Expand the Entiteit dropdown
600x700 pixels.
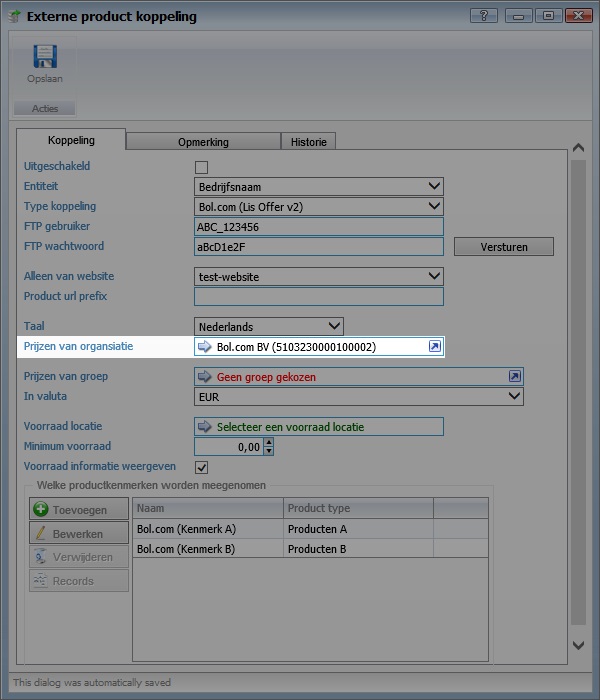click(x=433, y=186)
